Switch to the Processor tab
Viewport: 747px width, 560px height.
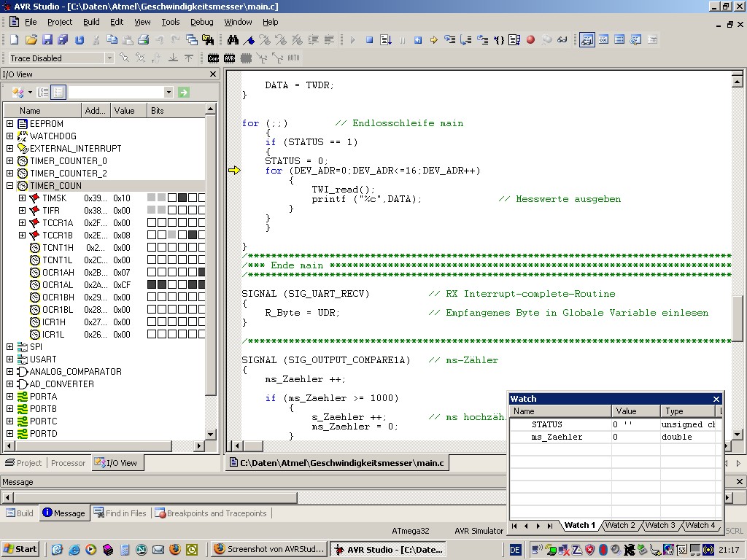click(x=68, y=463)
